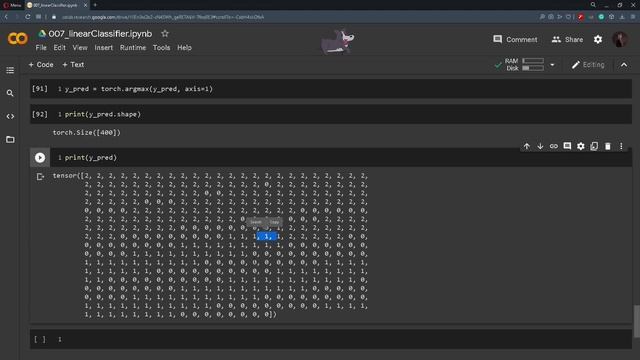Viewport: 640px width, 360px height.
Task: Click the Share button
Action: pos(567,40)
